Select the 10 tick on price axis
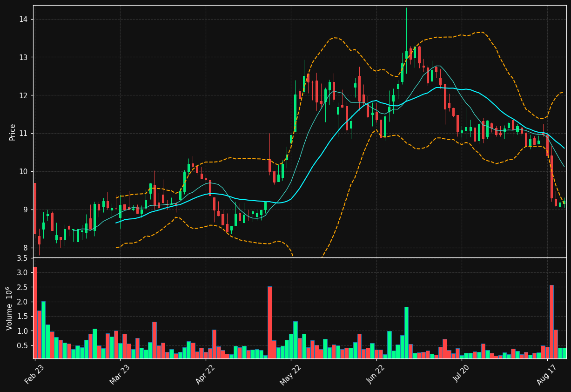 24,172
